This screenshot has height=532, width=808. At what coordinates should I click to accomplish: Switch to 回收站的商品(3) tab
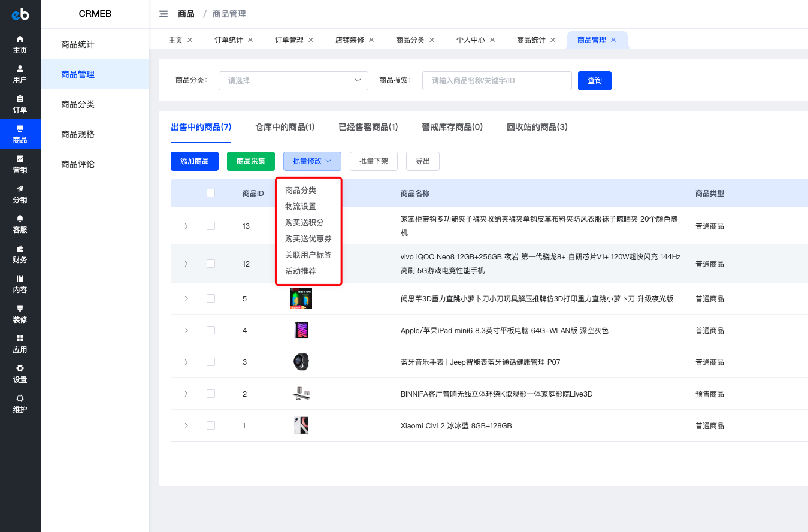(537, 127)
